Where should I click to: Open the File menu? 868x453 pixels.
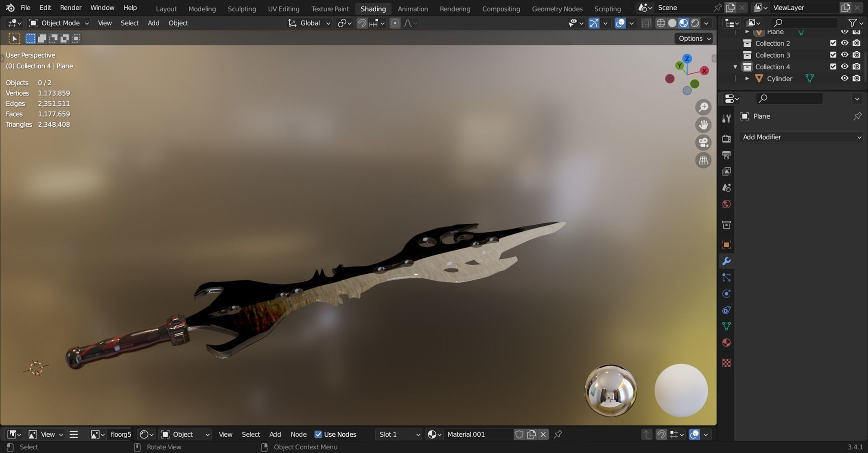(25, 8)
